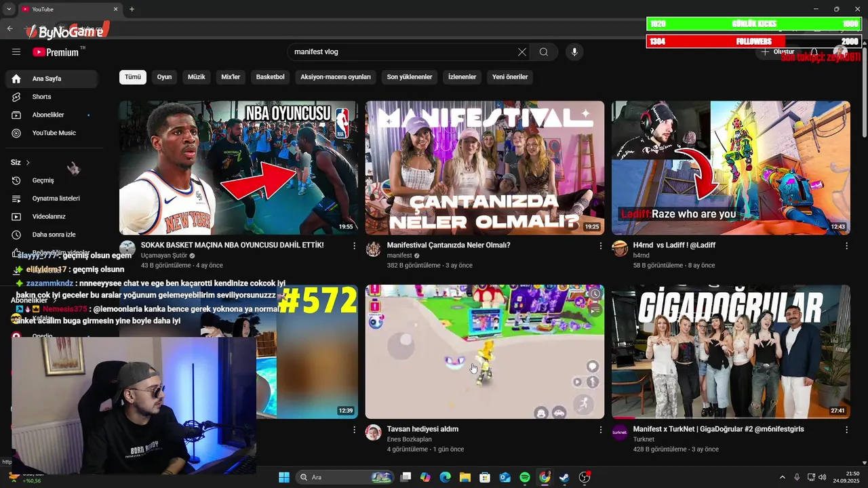Open the manifest channel name link

point(399,256)
